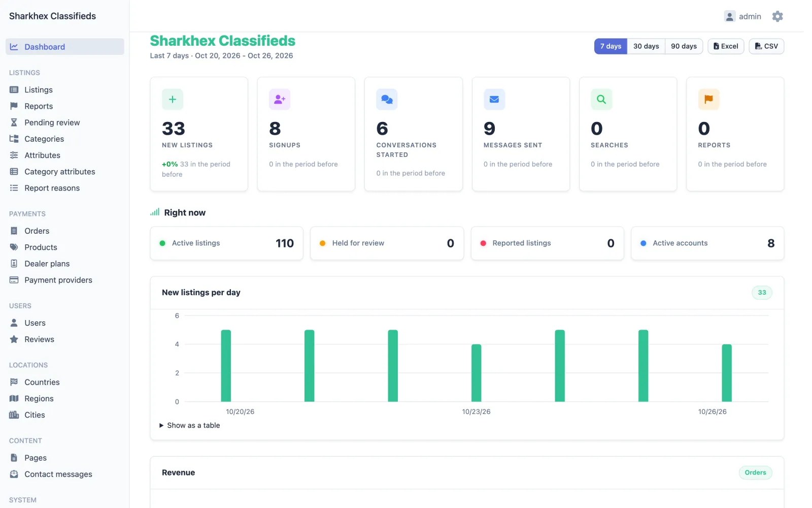Click the 33 badge on New listings chart
This screenshot has height=508, width=812.
762,293
